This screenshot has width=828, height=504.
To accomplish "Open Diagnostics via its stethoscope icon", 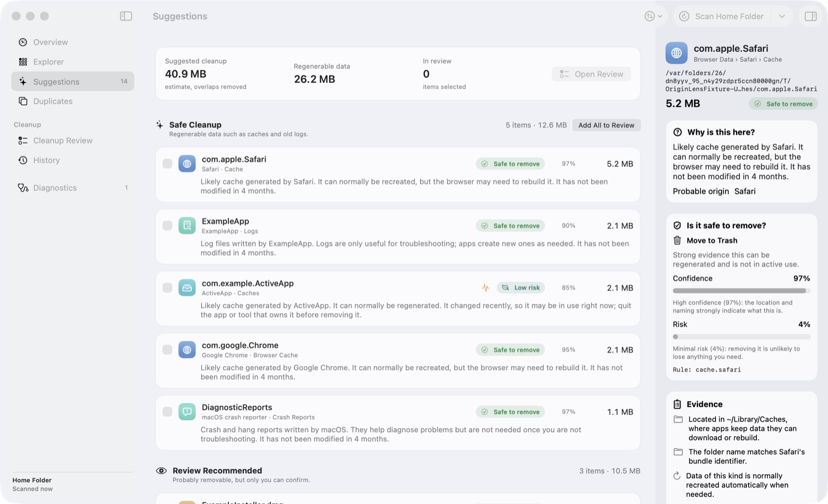I will 23,187.
